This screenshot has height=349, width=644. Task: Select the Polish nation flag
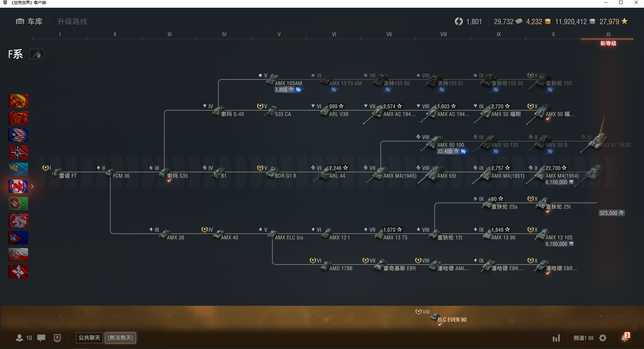coord(18,255)
